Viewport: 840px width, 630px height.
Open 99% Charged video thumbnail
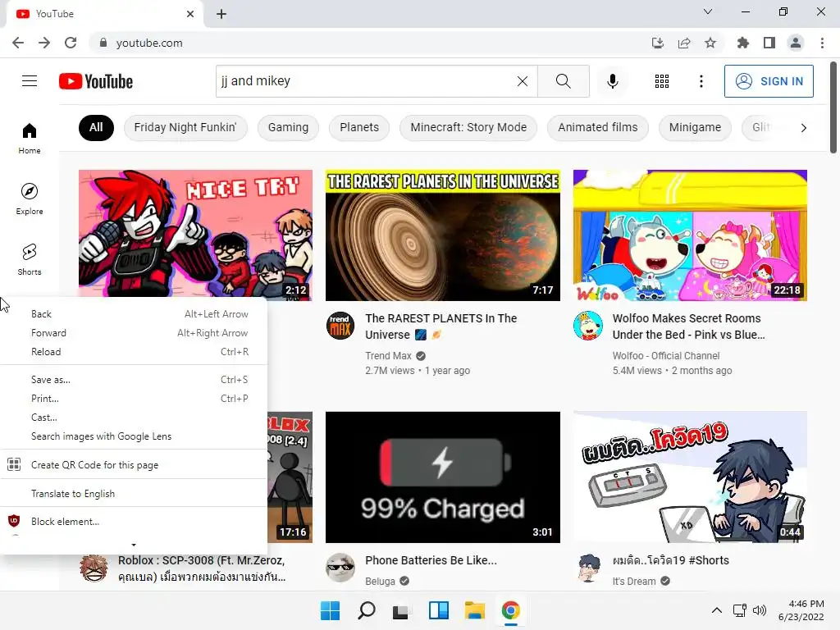coord(442,477)
